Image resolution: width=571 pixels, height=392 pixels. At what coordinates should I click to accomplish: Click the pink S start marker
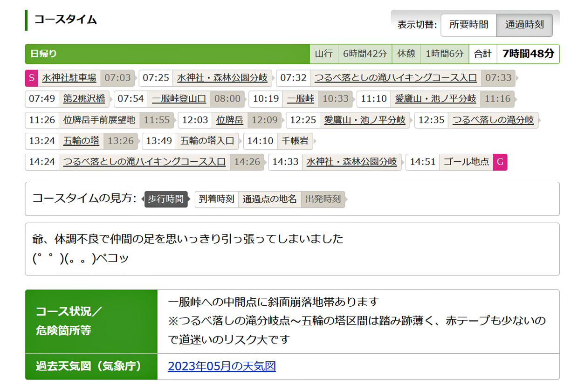[x=31, y=78]
